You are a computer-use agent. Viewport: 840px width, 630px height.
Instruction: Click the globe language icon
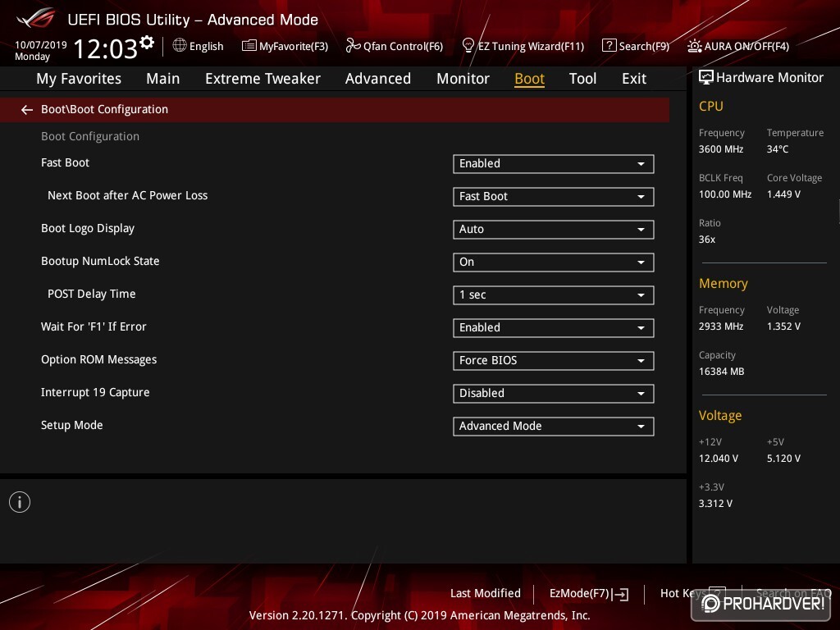tap(180, 46)
